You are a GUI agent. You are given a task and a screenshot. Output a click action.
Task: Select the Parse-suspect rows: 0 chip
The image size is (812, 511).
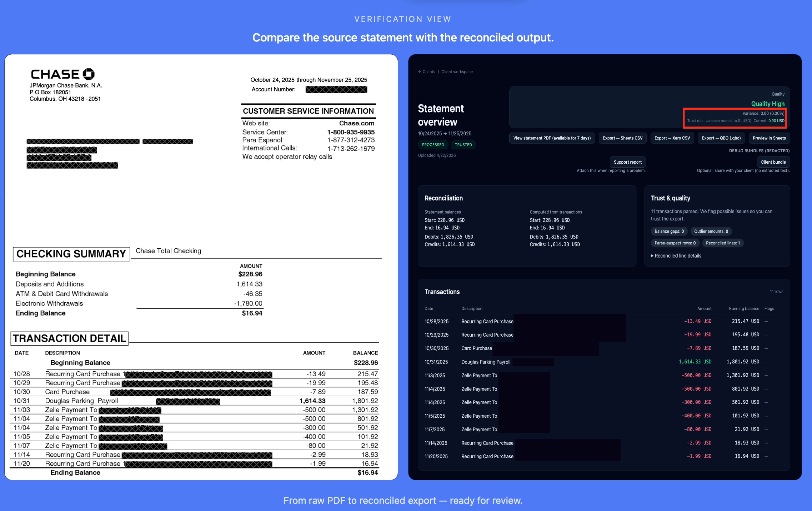[x=675, y=243]
